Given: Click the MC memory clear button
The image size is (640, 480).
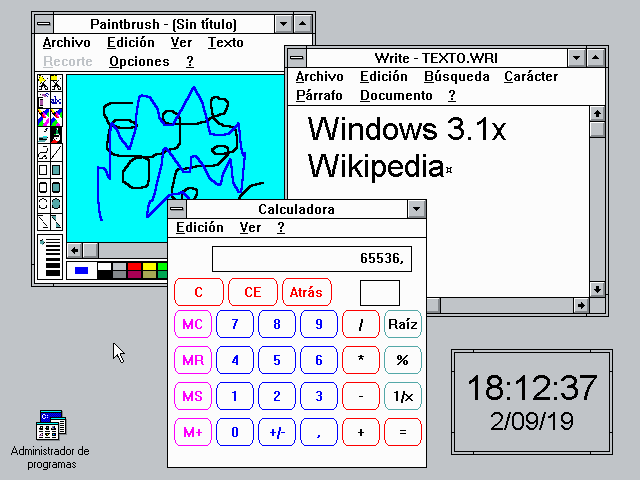Looking at the screenshot, I should click(x=193, y=324).
